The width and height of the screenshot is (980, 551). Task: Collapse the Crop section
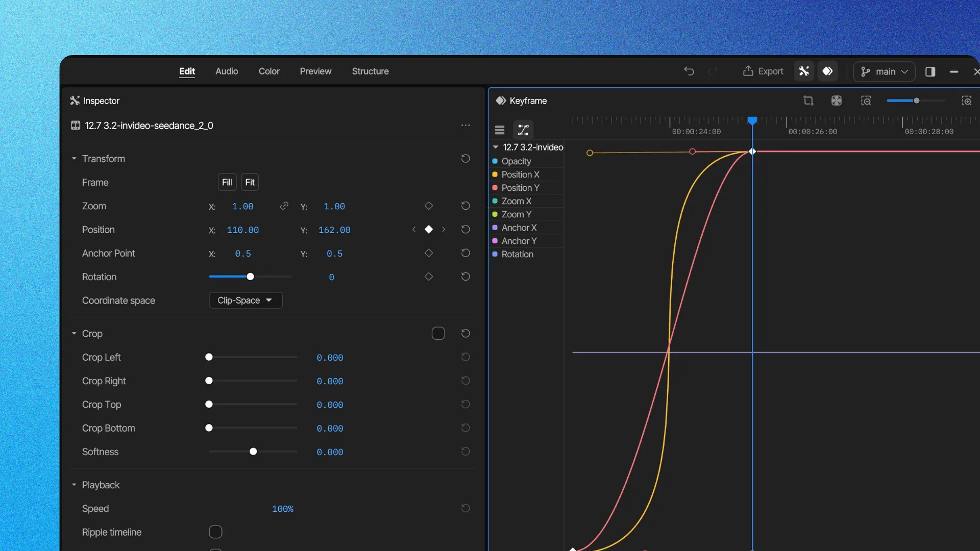[74, 334]
